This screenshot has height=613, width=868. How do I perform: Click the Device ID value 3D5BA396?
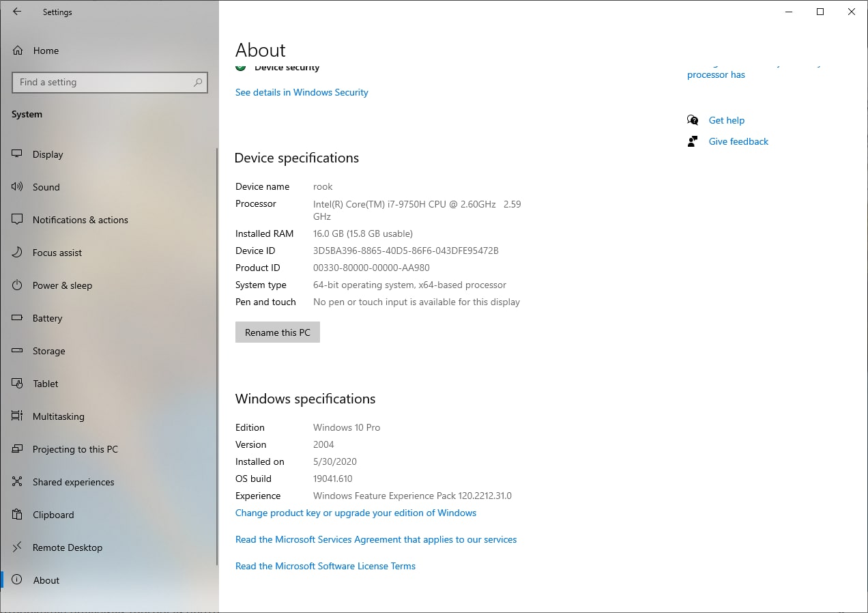coord(406,251)
